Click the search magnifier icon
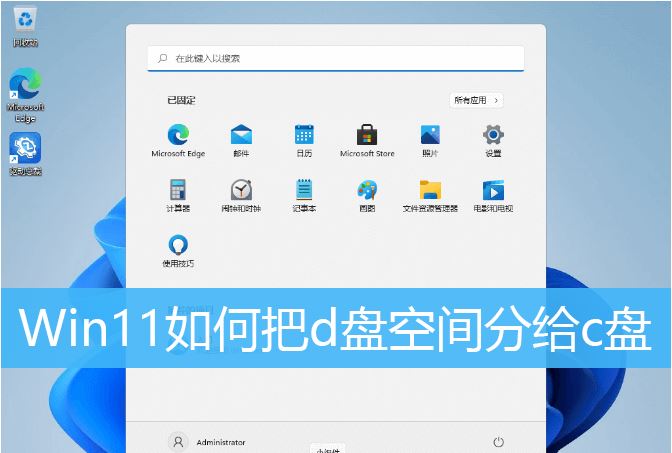The width and height of the screenshot is (672, 453). [162, 58]
